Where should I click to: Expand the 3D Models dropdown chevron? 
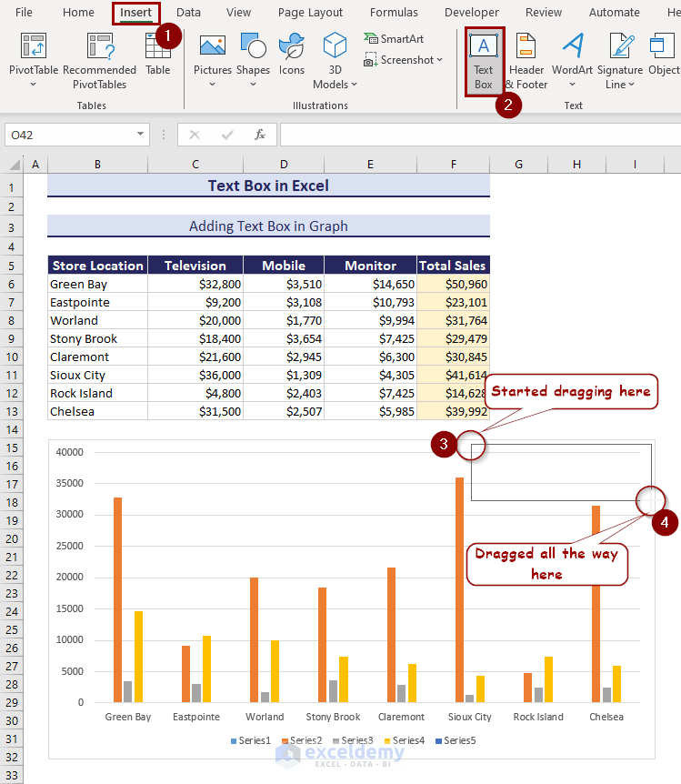click(354, 84)
